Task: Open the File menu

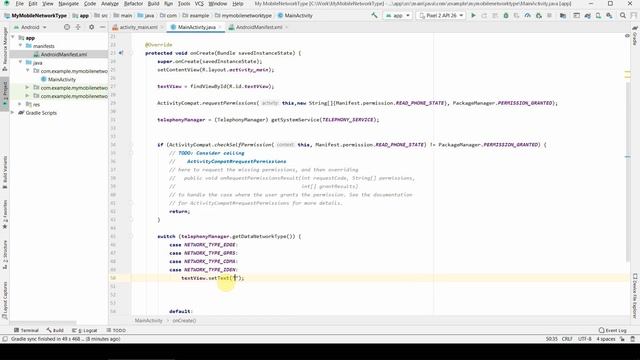Action: pos(19,4)
